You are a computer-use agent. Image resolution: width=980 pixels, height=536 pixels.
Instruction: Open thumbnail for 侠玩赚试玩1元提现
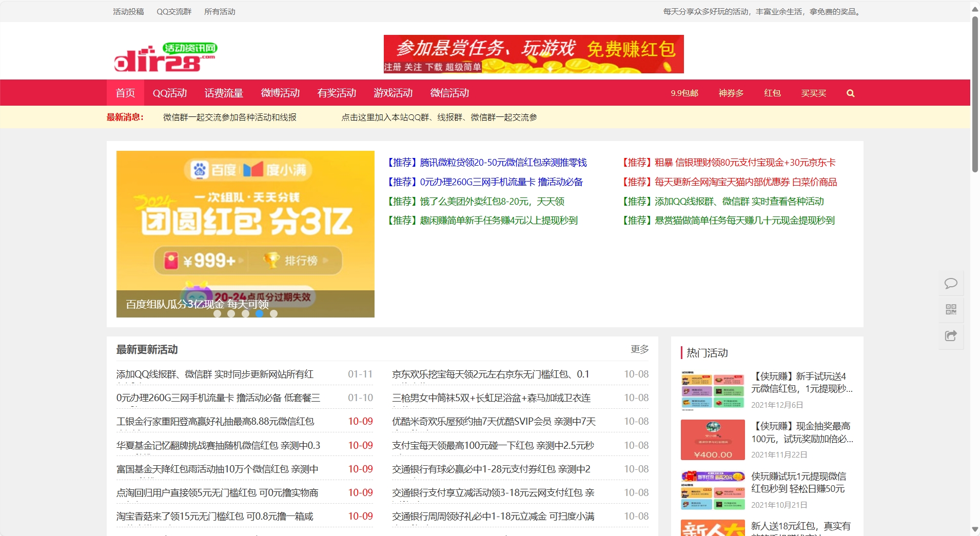(x=713, y=490)
